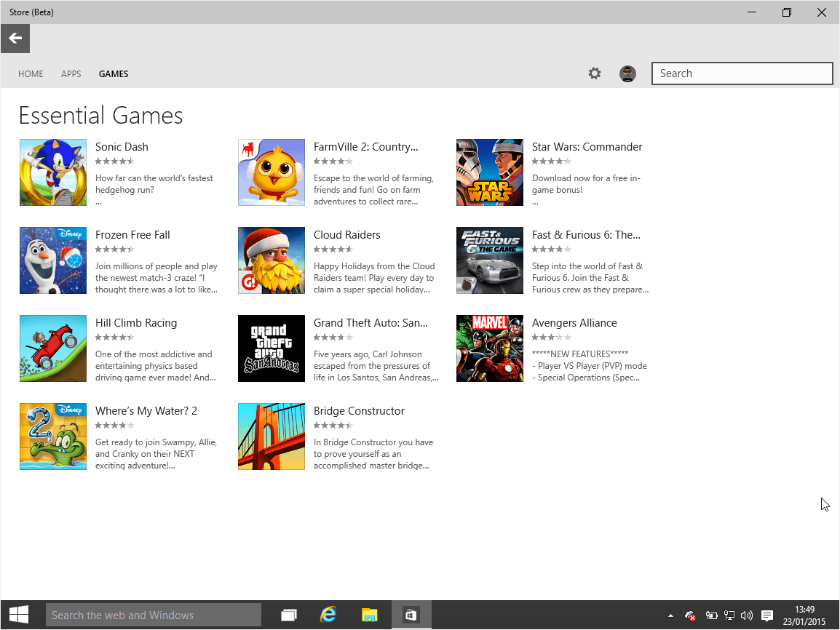Open the Marvel Avengers Alliance icon

[x=490, y=348]
